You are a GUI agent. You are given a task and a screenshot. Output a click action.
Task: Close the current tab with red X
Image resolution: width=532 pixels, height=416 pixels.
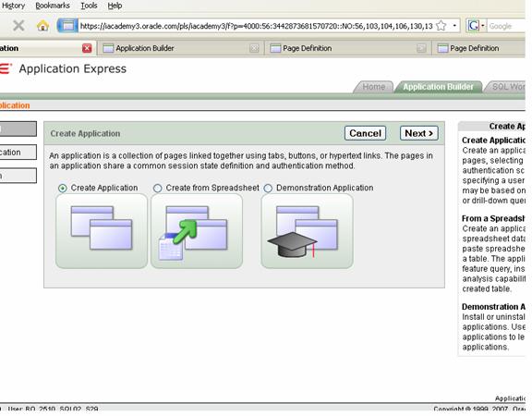(87, 48)
